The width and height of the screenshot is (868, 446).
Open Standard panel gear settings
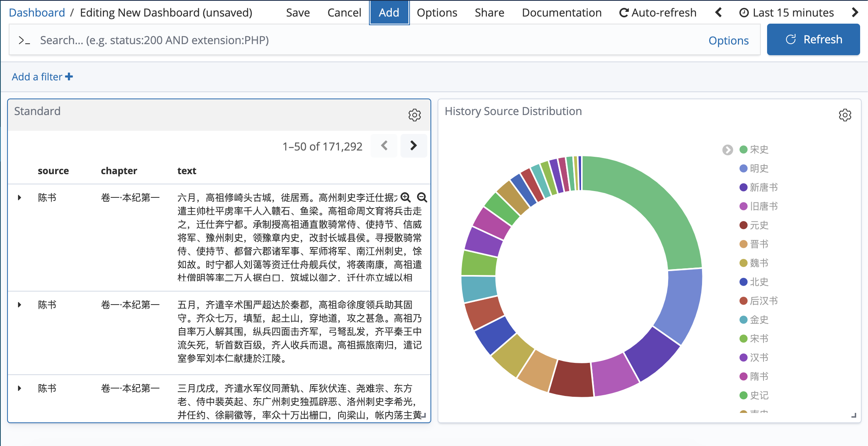tap(414, 115)
